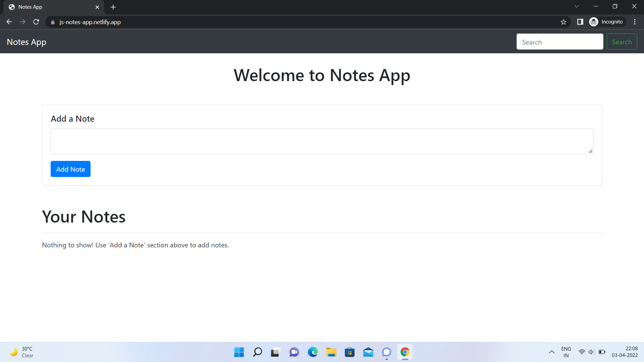This screenshot has height=362, width=644.
Task: Click the textarea resize handle
Action: coord(590,151)
